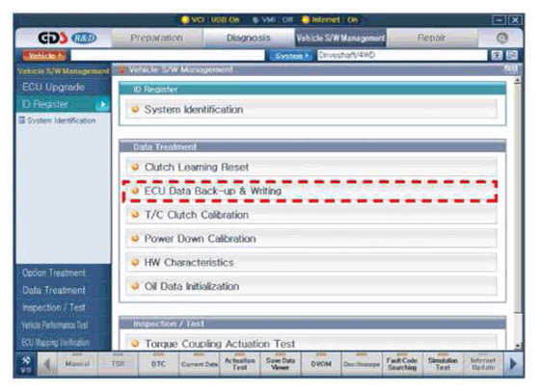Open ECU Upgrade in left sidebar

[53, 87]
